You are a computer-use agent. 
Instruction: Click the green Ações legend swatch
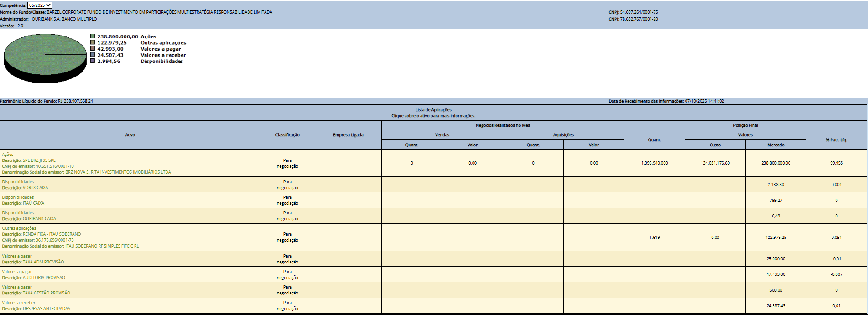pos(93,36)
